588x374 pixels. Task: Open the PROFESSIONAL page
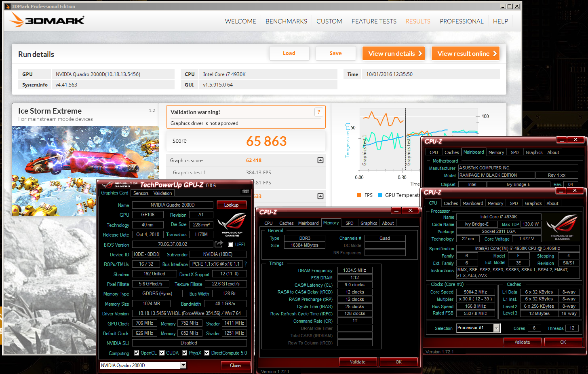[x=462, y=21]
